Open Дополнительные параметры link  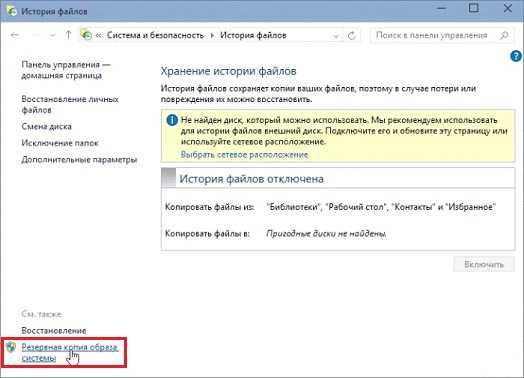point(79,159)
